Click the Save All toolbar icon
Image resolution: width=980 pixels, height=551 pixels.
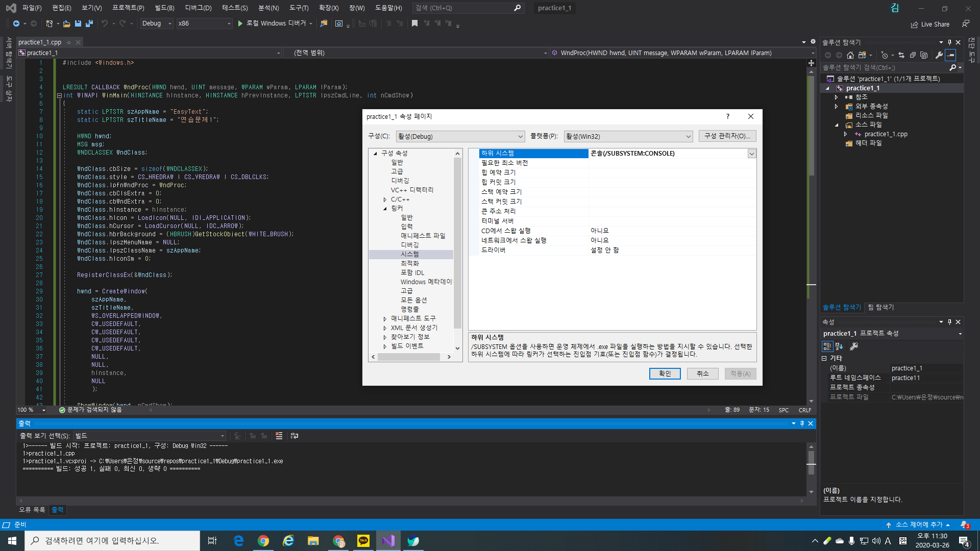(89, 23)
